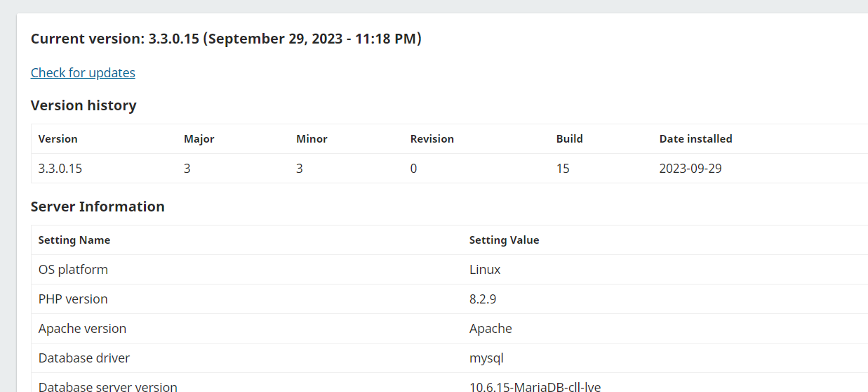Click the Version history heading
Image resolution: width=868 pixels, height=392 pixels.
[x=84, y=105]
